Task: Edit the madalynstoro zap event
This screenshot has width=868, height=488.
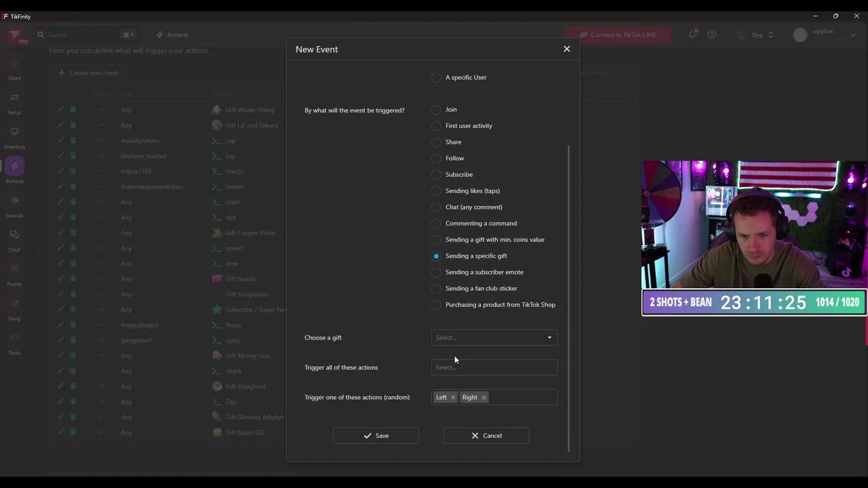Action: pos(60,140)
